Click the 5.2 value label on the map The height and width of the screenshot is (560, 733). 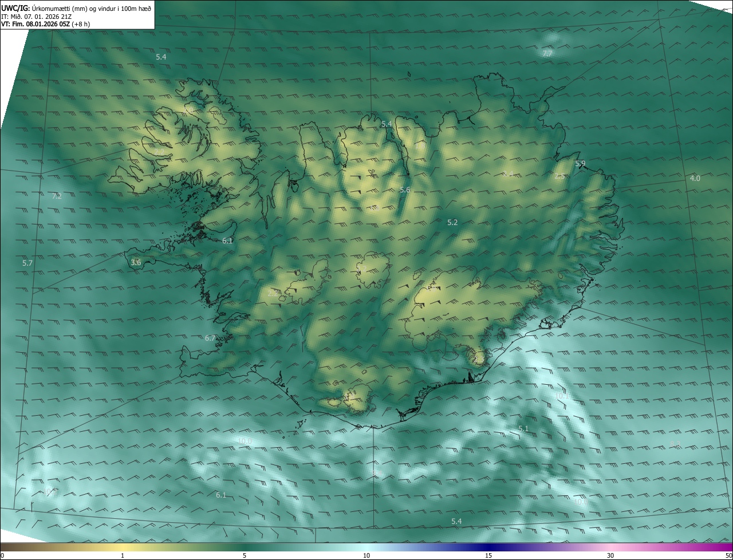click(452, 223)
